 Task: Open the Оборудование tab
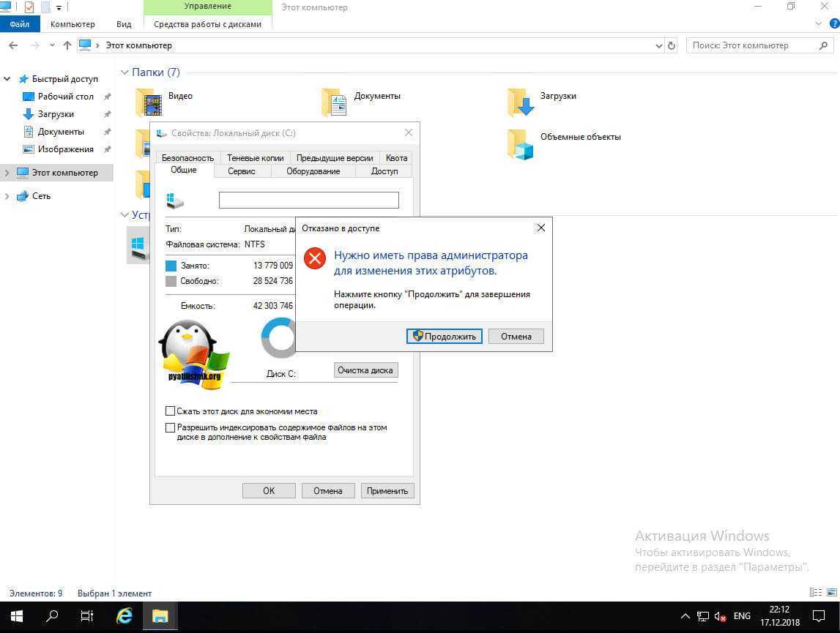[x=313, y=171]
